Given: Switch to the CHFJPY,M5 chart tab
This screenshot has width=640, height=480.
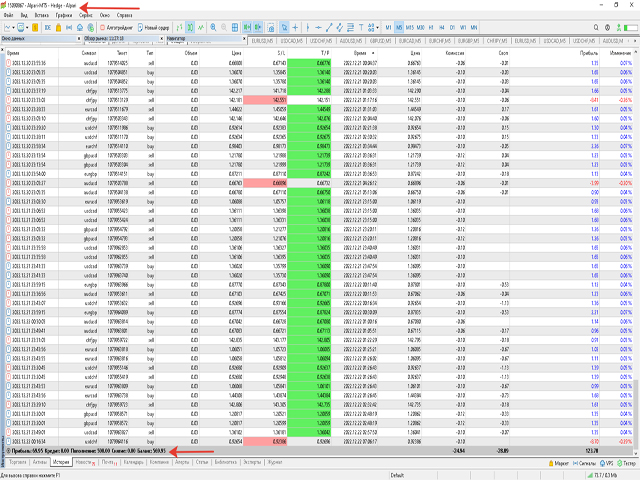Looking at the screenshot, I should [x=497, y=41].
